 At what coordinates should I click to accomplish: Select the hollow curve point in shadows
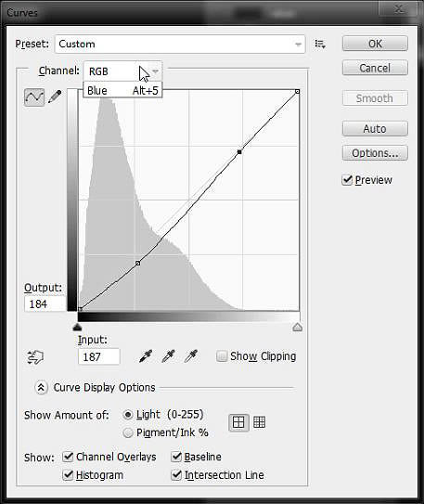click(x=138, y=264)
